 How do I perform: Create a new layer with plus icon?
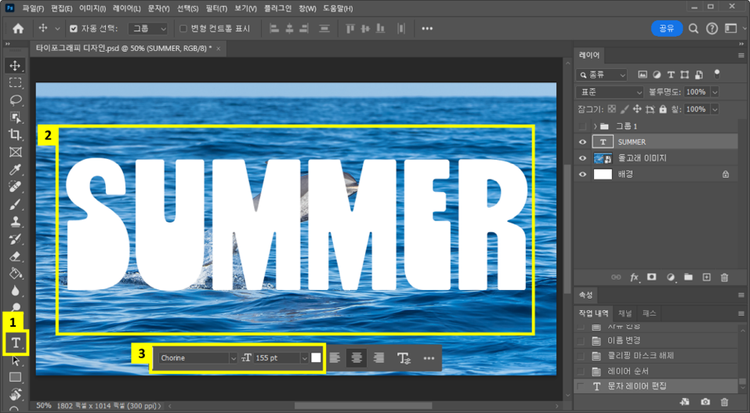[x=706, y=278]
